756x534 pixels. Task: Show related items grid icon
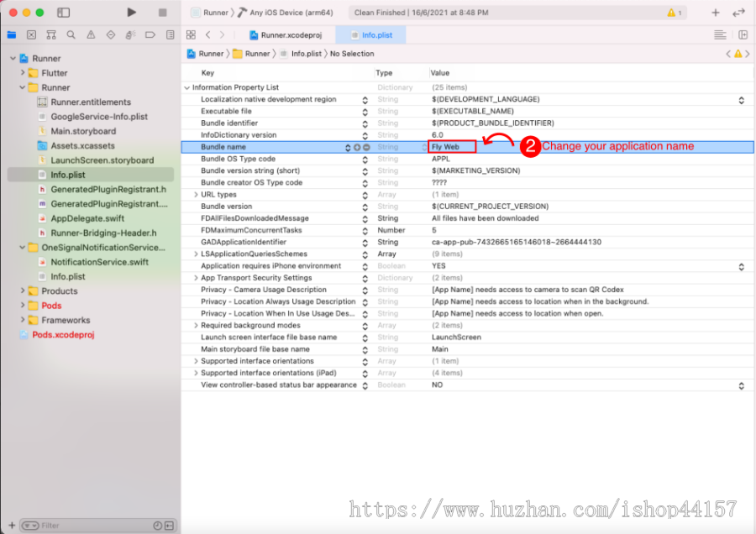(191, 34)
